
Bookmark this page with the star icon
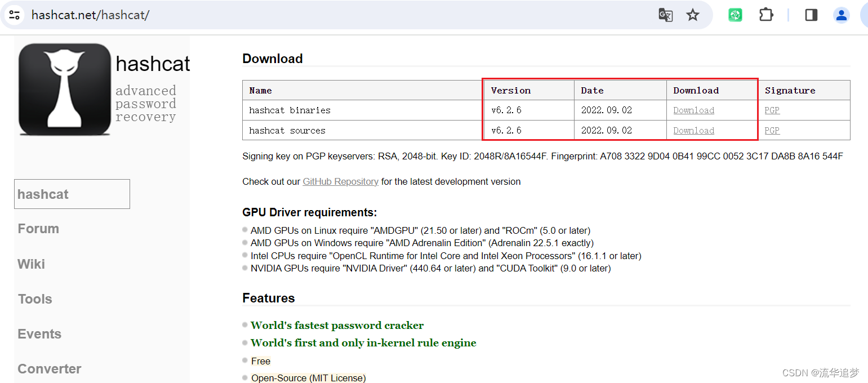click(693, 15)
